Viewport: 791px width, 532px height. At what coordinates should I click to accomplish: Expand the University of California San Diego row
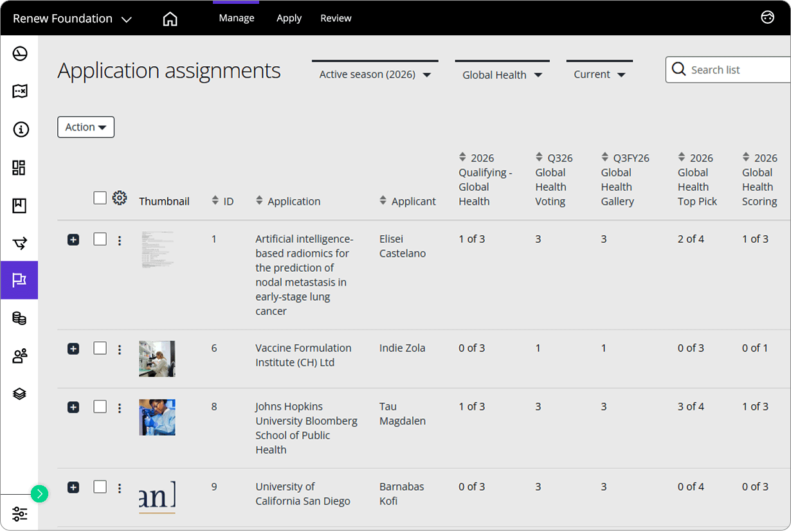coord(73,488)
